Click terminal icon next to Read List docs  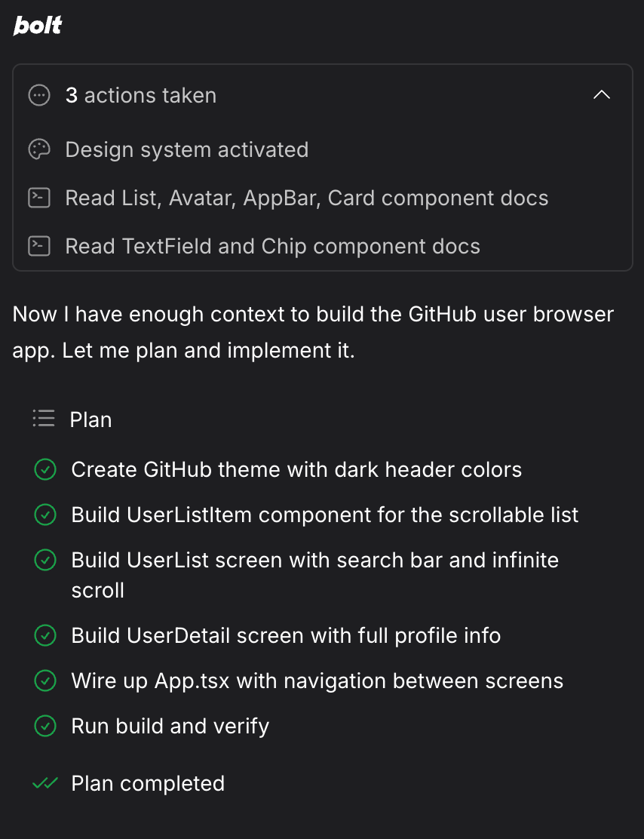click(39, 198)
